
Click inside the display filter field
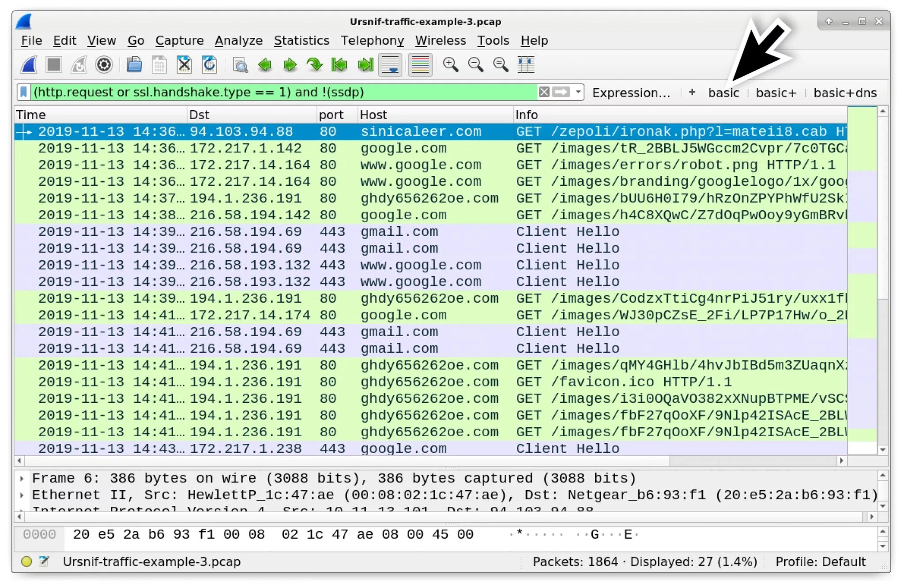[282, 92]
